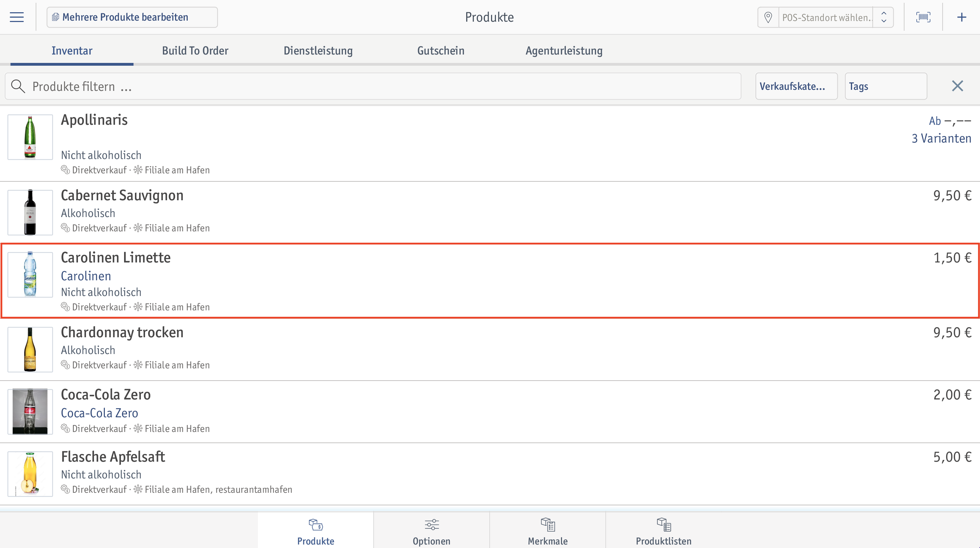Click Coca-Cola Zero price 2,00 €
The image size is (980, 548).
click(952, 395)
